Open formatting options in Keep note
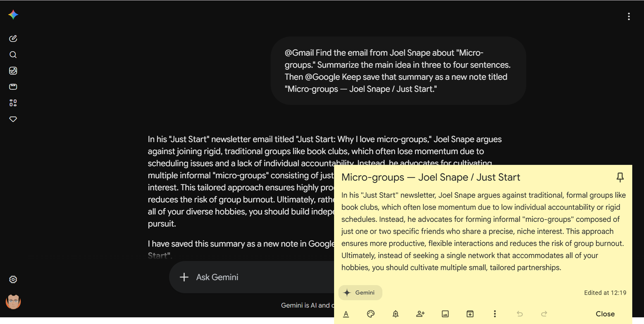 click(346, 314)
